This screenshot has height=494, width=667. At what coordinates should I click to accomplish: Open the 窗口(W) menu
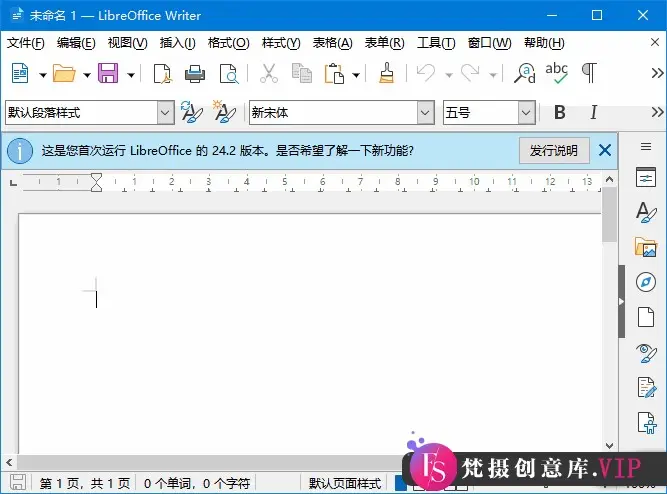[x=490, y=43]
